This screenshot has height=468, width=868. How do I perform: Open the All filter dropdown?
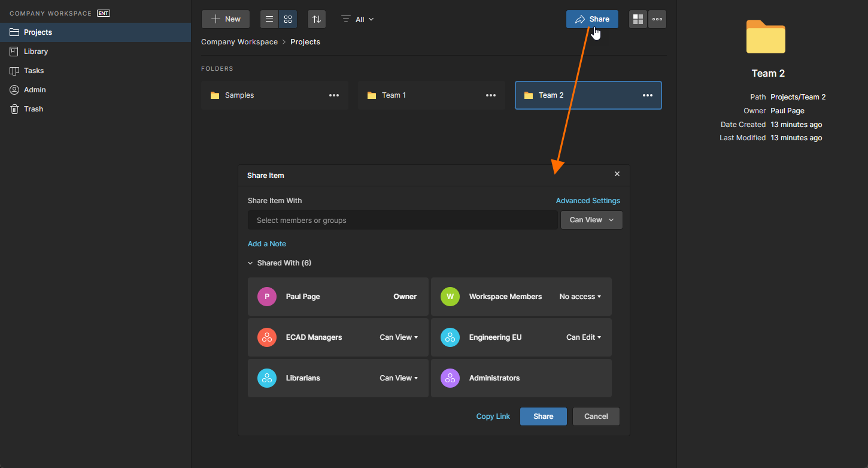[x=358, y=19]
